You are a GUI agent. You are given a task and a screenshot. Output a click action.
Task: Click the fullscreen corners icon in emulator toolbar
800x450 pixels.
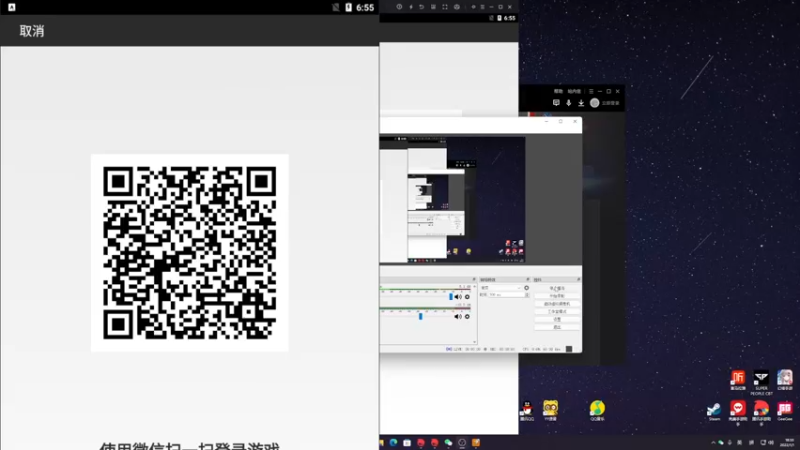pos(445,7)
